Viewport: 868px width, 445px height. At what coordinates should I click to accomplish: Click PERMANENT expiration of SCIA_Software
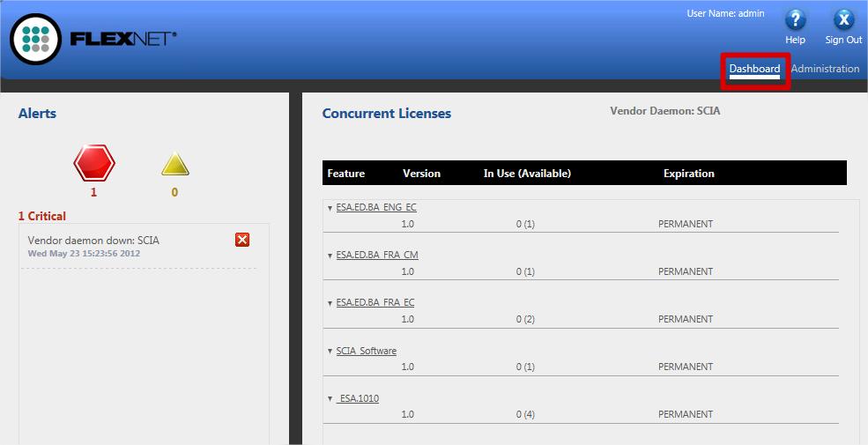(x=686, y=367)
